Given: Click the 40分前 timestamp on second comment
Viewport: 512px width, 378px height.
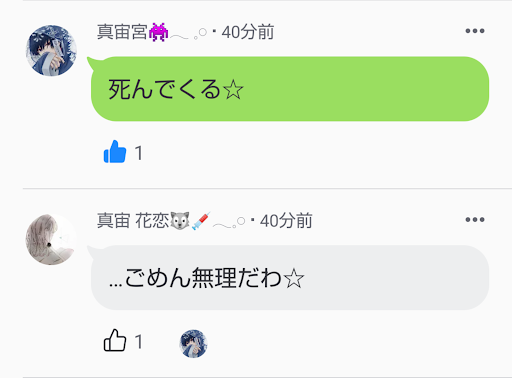Looking at the screenshot, I should (286, 221).
